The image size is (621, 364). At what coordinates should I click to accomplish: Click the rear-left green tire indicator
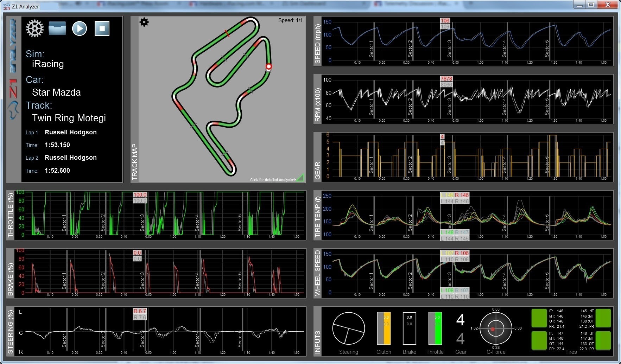pyautogui.click(x=539, y=340)
